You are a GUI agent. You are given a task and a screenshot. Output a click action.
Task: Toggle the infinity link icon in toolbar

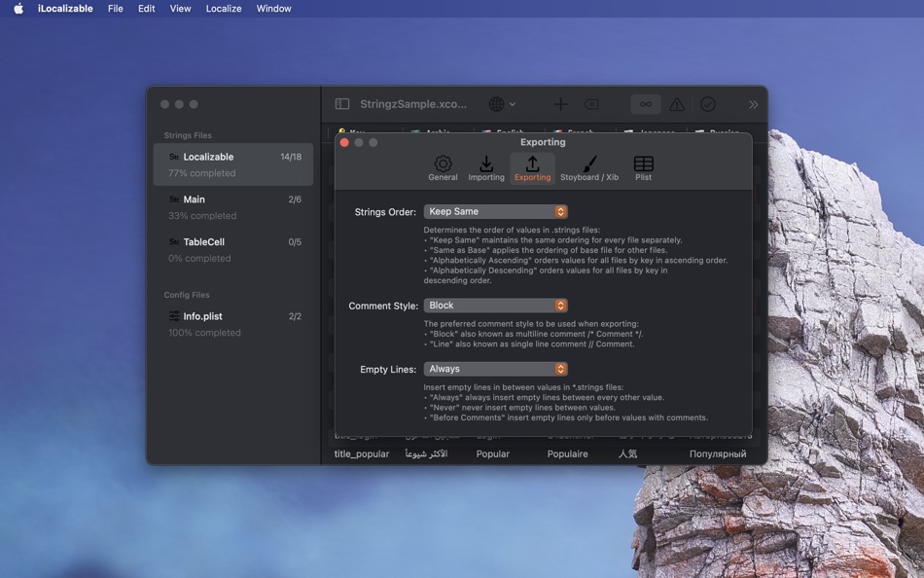pos(646,104)
